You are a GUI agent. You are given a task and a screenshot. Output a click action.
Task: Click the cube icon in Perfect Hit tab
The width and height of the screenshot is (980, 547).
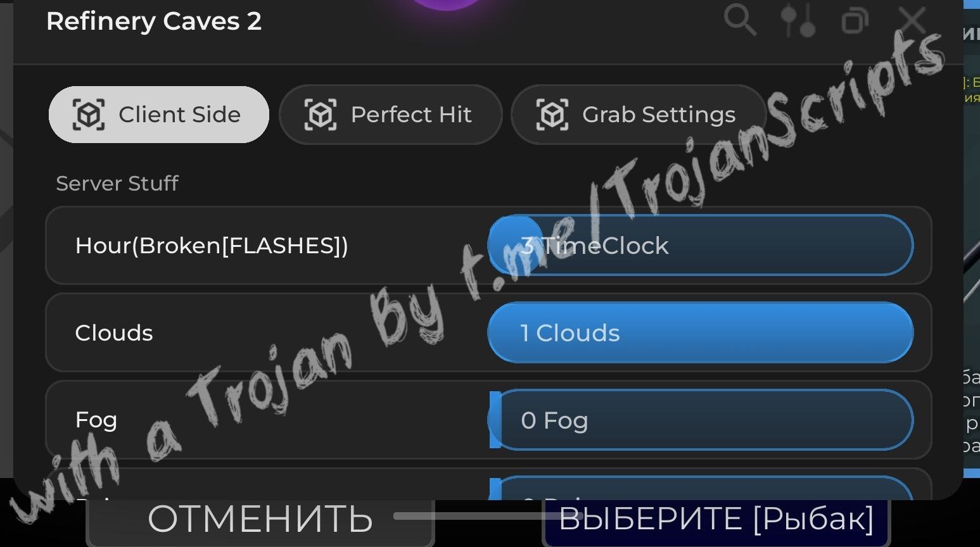pos(321,115)
